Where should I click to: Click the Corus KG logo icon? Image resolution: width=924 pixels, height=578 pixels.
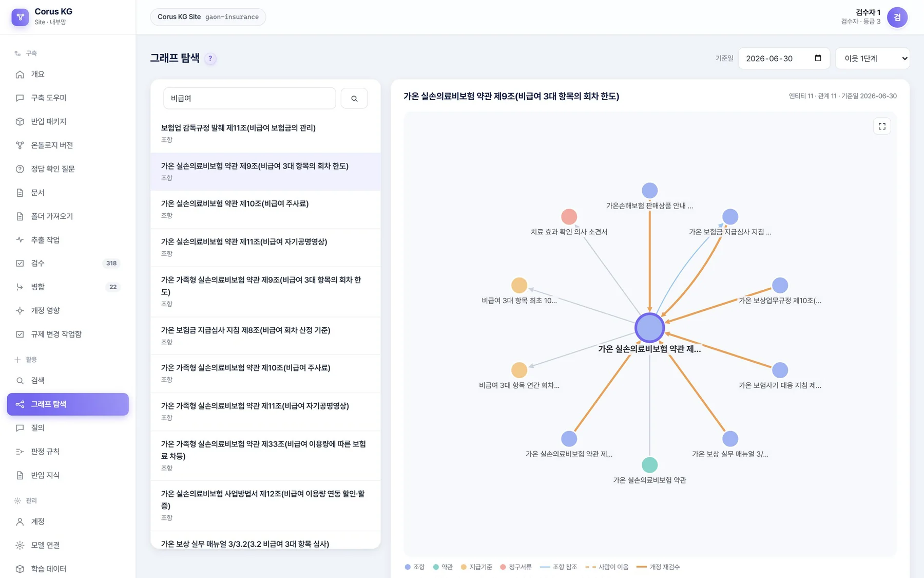pyautogui.click(x=20, y=17)
